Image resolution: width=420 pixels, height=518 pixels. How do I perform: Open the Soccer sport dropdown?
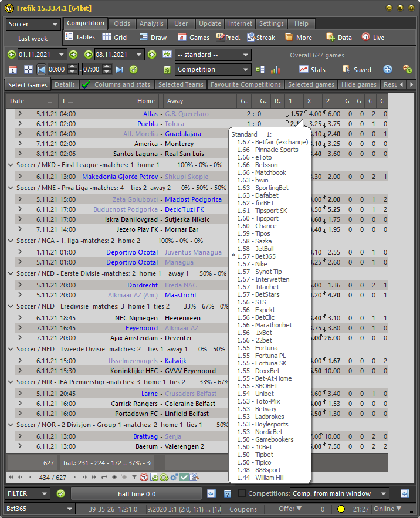[x=33, y=25]
